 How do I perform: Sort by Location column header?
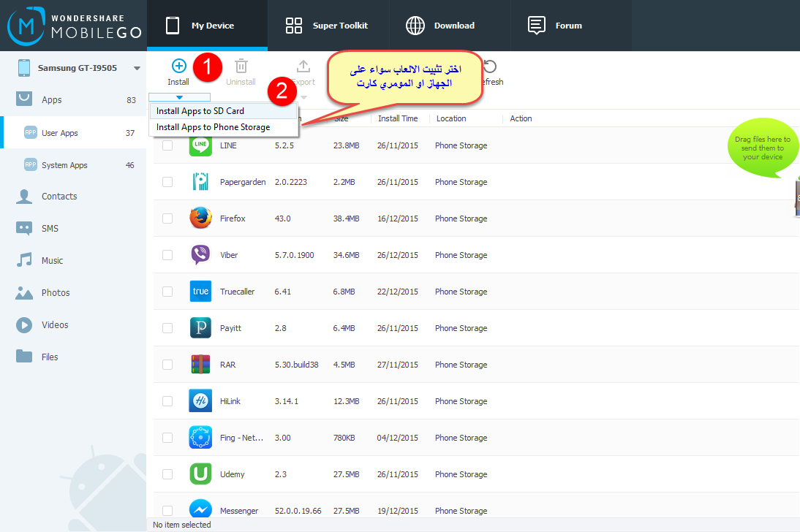(x=451, y=118)
